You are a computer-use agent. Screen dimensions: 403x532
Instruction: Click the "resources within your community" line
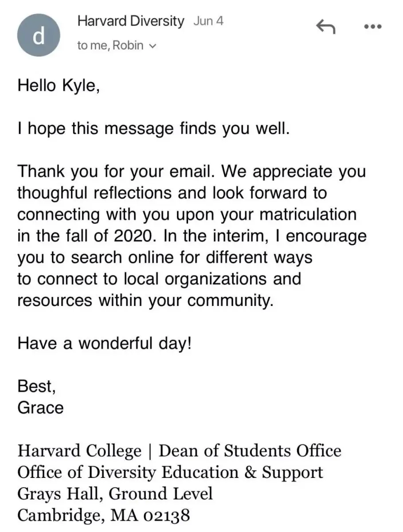coord(144,301)
